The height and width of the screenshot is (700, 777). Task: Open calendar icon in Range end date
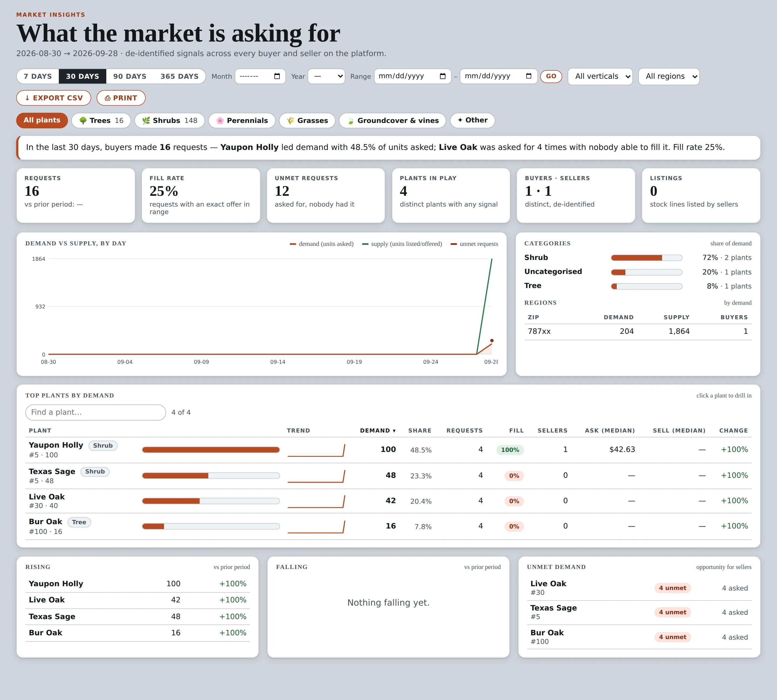529,76
